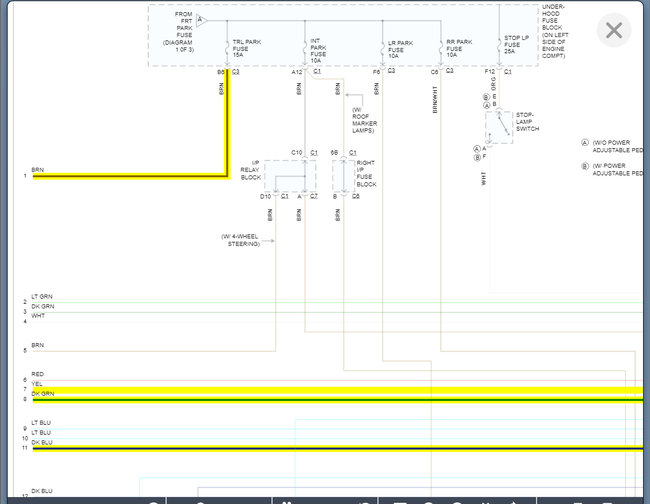Click the 'BRN' wire 5 label
The width and height of the screenshot is (650, 504).
tap(37, 345)
